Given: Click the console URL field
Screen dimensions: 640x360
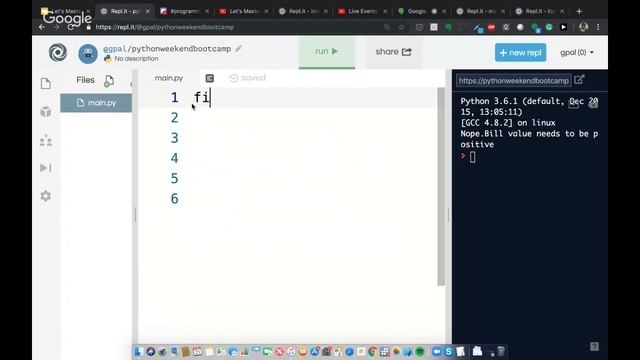Looking at the screenshot, I should point(513,81).
